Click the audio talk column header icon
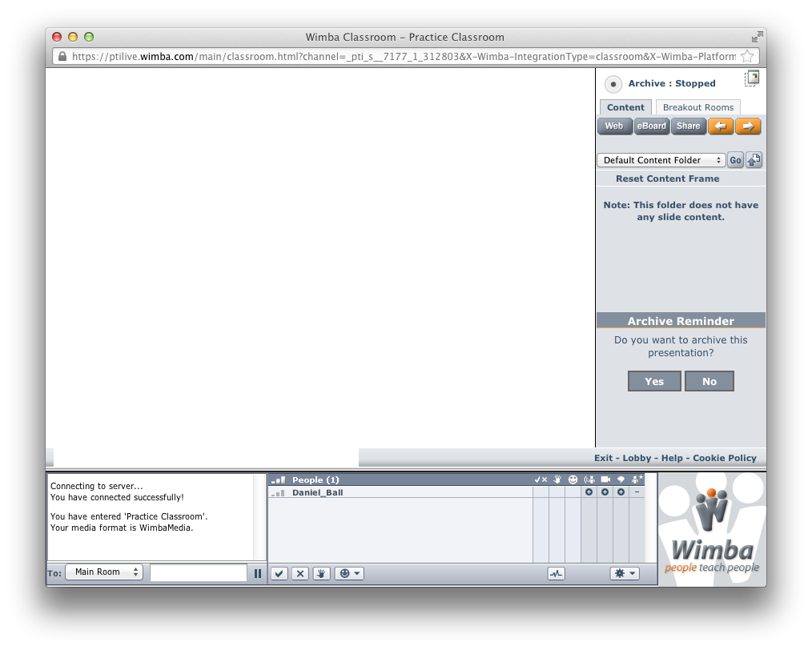The height and width of the screenshot is (650, 812). 589,479
